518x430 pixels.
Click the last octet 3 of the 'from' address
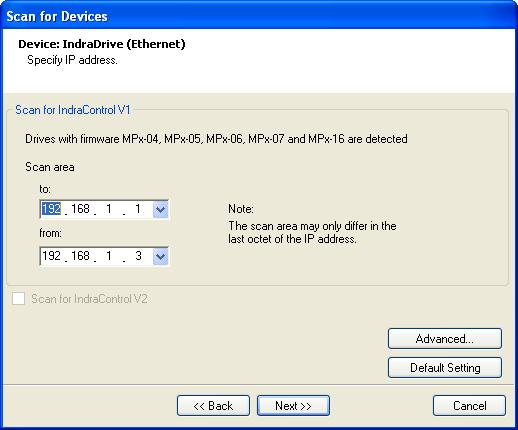(x=138, y=256)
